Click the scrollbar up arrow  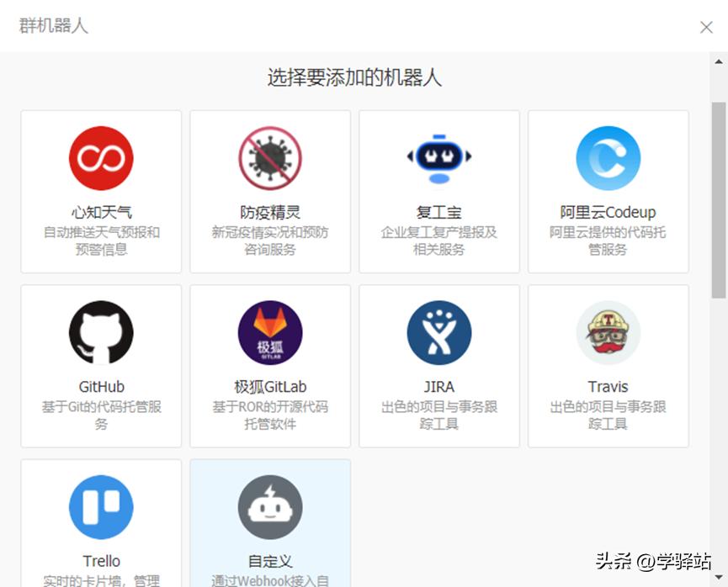pyautogui.click(x=720, y=60)
